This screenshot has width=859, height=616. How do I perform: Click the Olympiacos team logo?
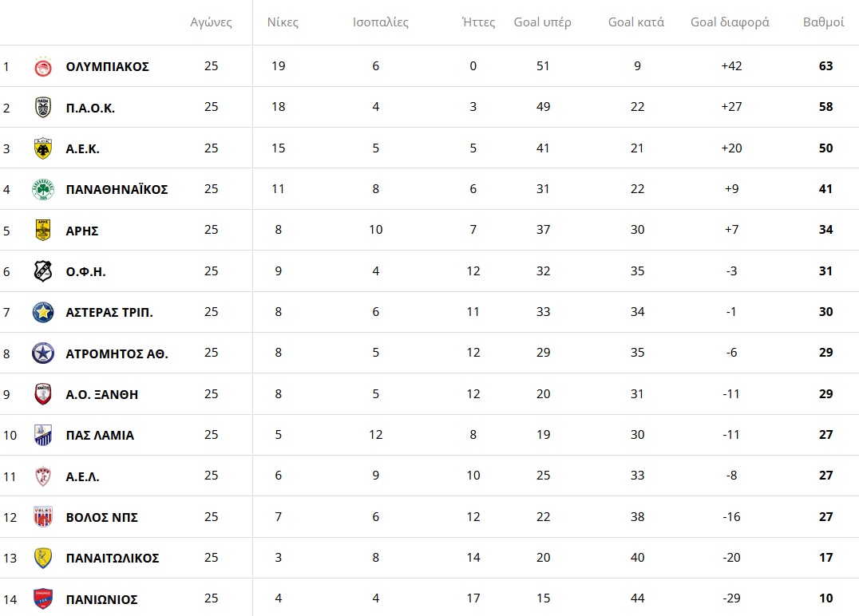pyautogui.click(x=43, y=67)
